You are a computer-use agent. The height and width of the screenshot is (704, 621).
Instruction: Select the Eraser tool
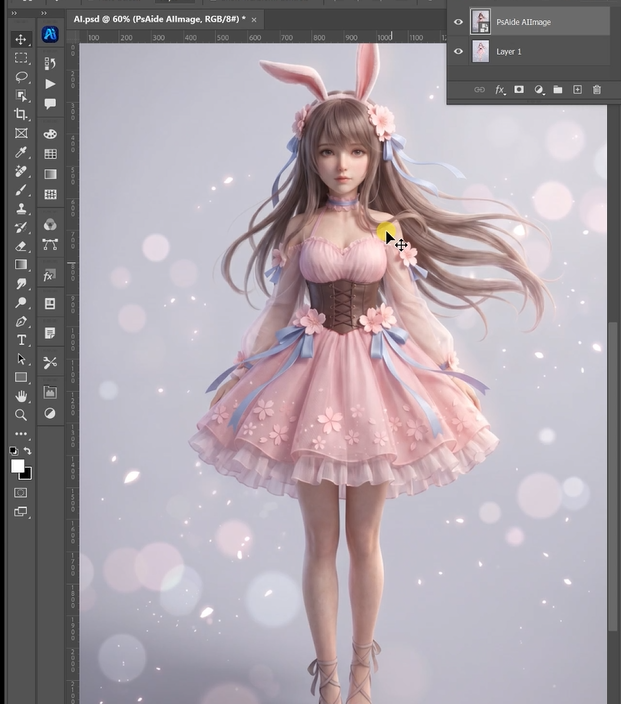21,246
